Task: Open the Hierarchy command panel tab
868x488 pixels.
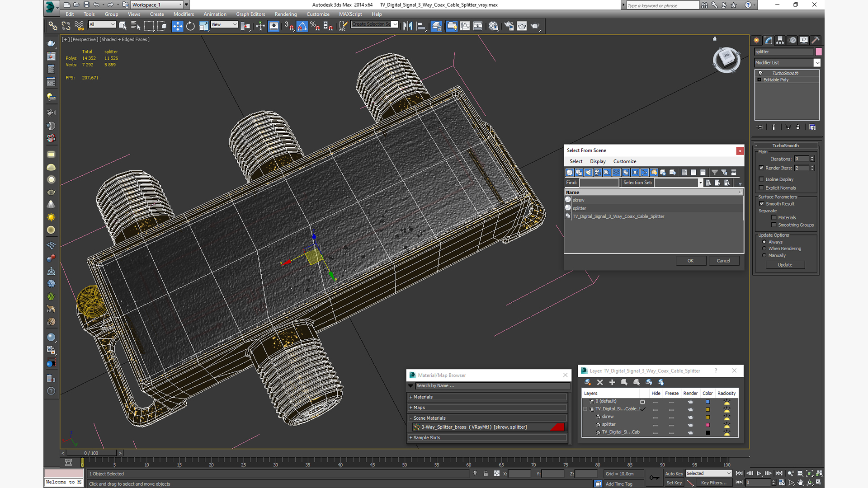Action: coord(780,40)
